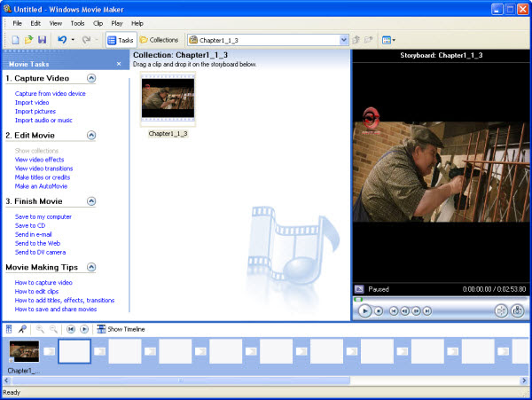The height and width of the screenshot is (400, 532).
Task: Open the Tools menu
Action: (77, 23)
